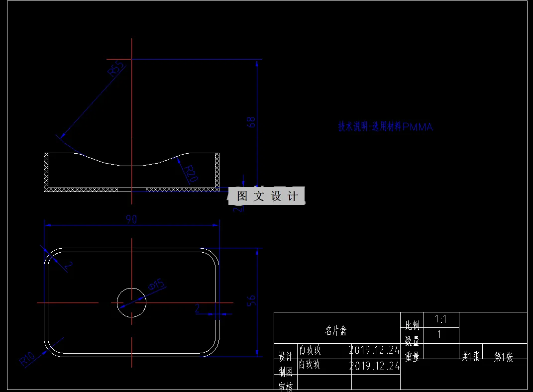
Task: Click the 2019.12.24 design date
Action: tap(374, 350)
